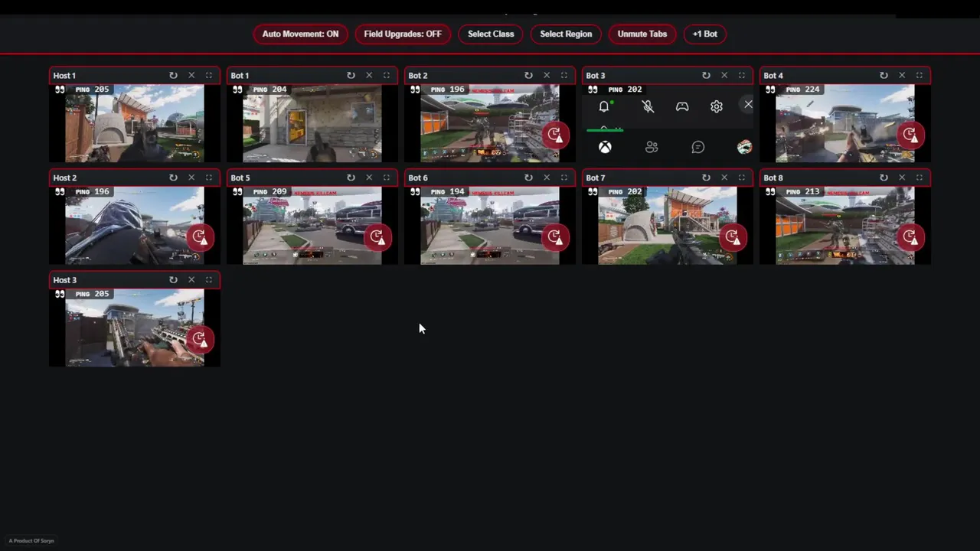The width and height of the screenshot is (980, 551).
Task: Reload the Bot 2 panel
Action: coord(528,75)
